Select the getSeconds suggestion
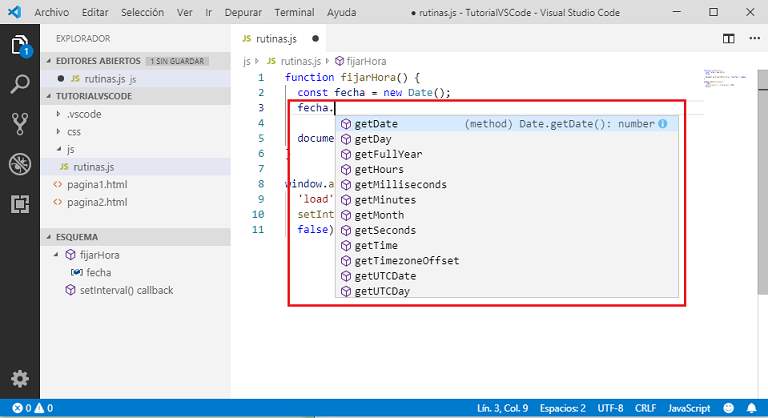The image size is (768, 418). coord(507,230)
